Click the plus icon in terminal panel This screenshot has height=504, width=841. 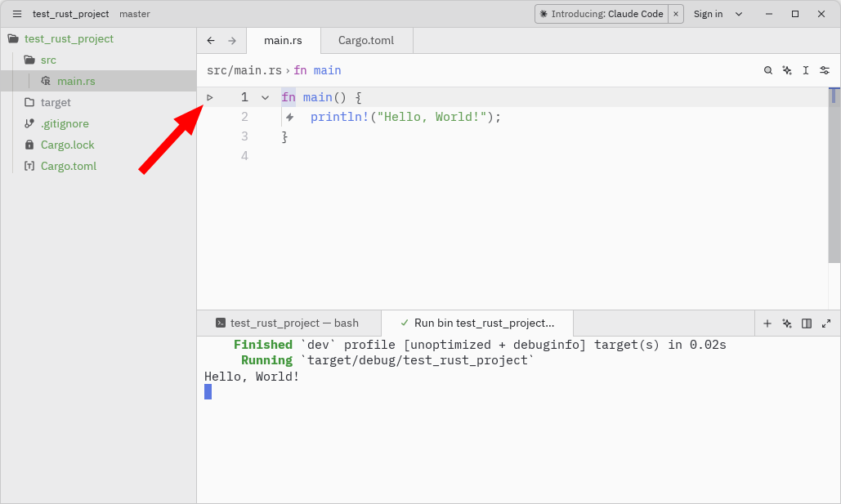coord(767,323)
